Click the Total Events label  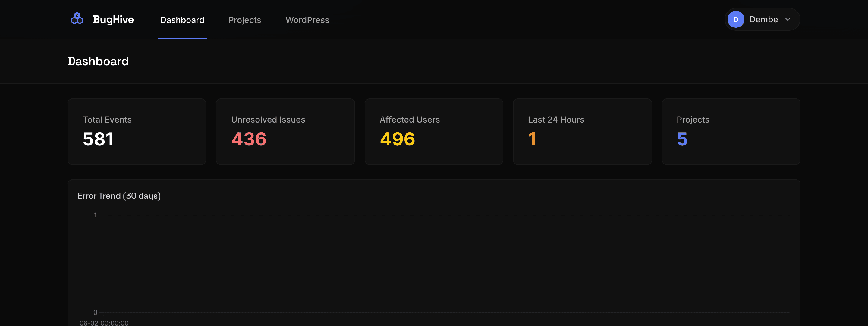tap(107, 120)
